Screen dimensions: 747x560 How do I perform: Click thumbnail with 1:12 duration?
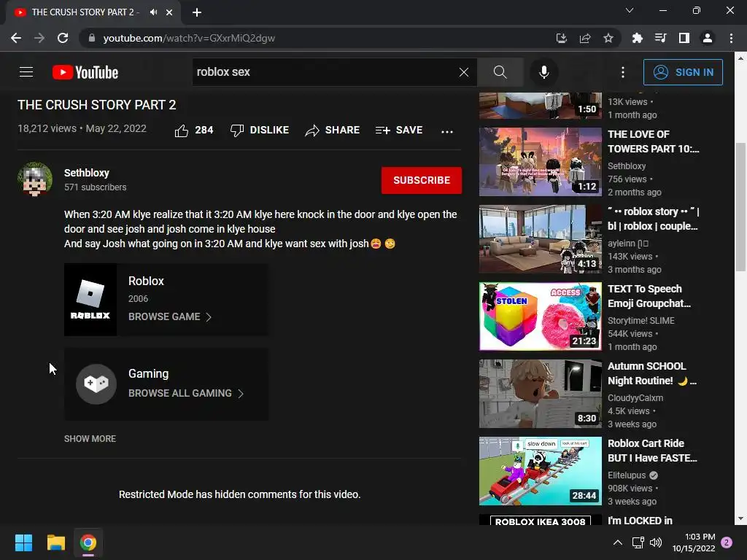pyautogui.click(x=541, y=162)
